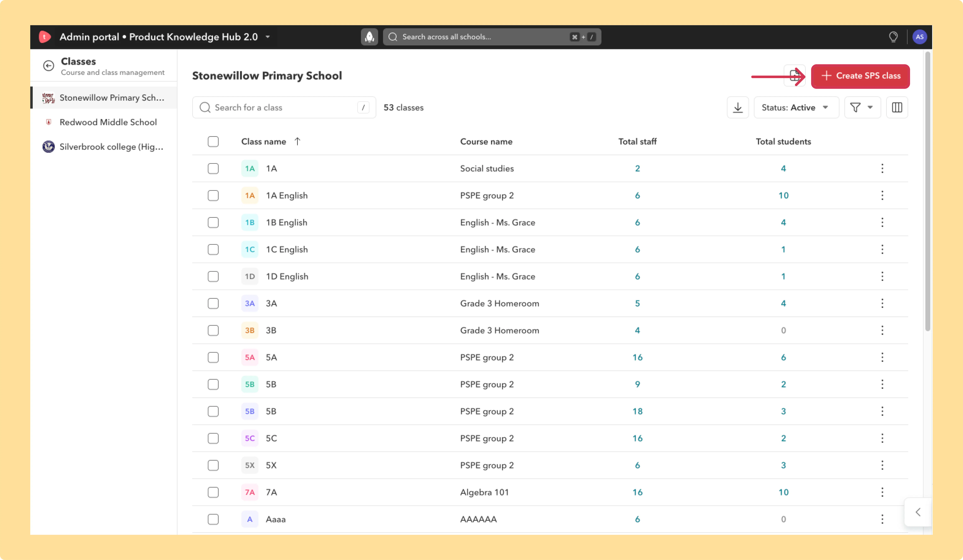
Task: Check the box for class 5A
Action: pos(213,357)
